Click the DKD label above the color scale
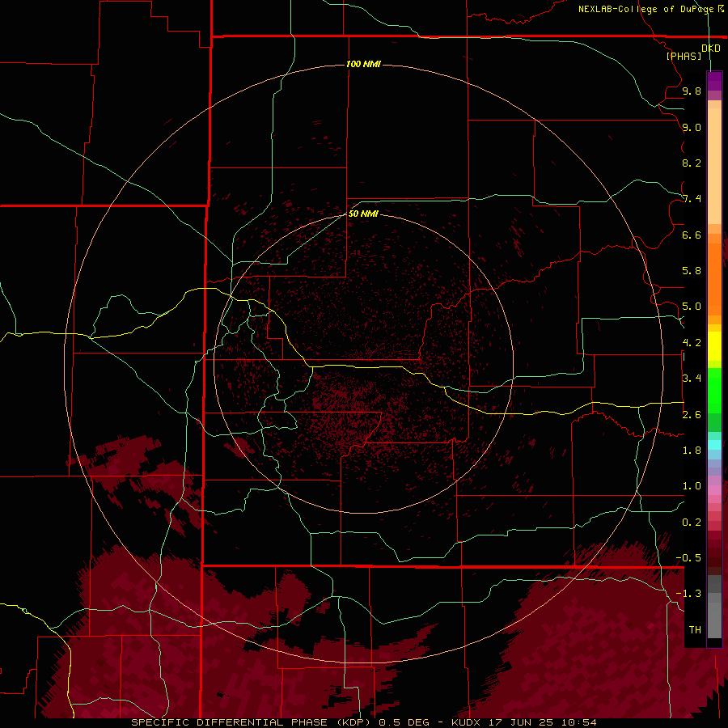The height and width of the screenshot is (728, 728). coord(711,48)
